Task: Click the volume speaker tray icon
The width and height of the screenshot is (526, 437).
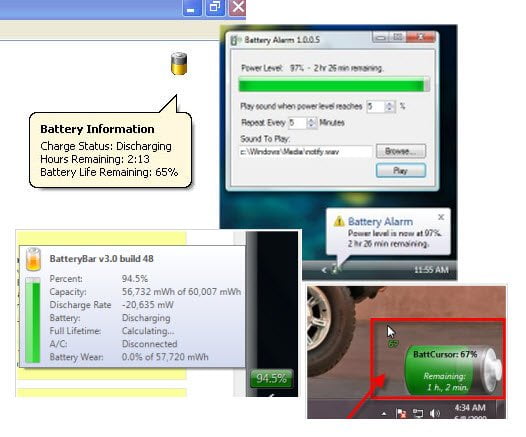Action: click(x=434, y=413)
